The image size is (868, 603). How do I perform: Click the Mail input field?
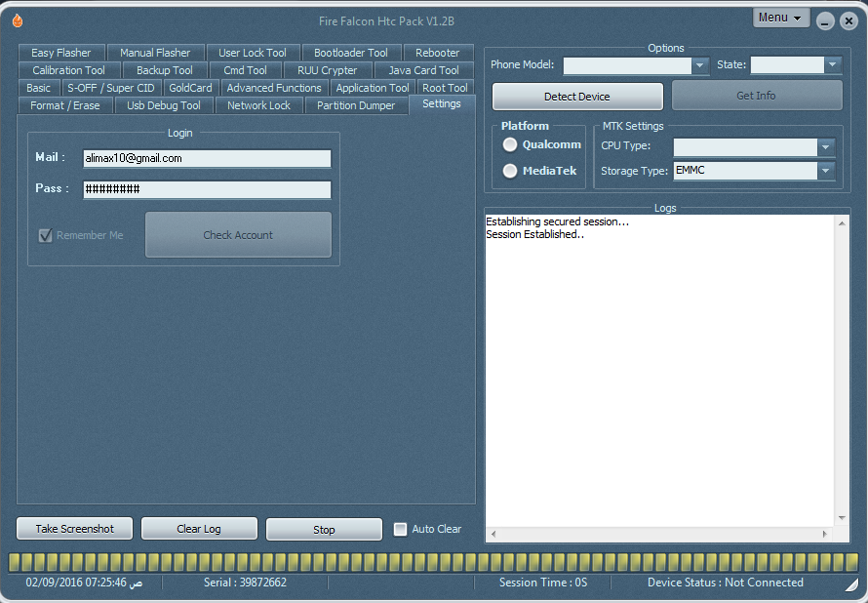207,158
